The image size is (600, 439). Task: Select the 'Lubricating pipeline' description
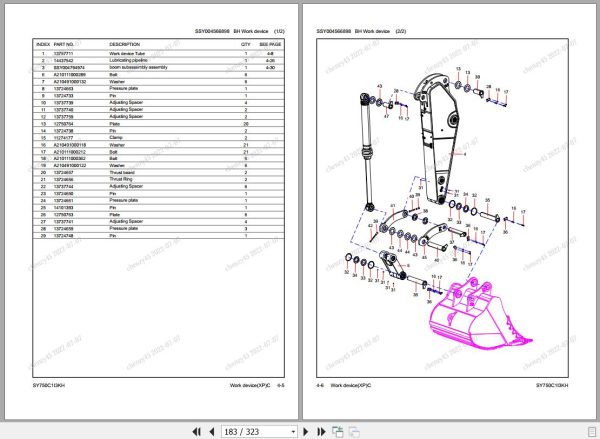pos(128,60)
